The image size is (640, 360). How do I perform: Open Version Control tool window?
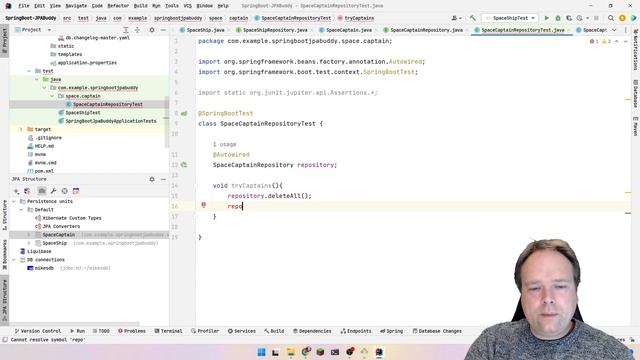pyautogui.click(x=38, y=331)
